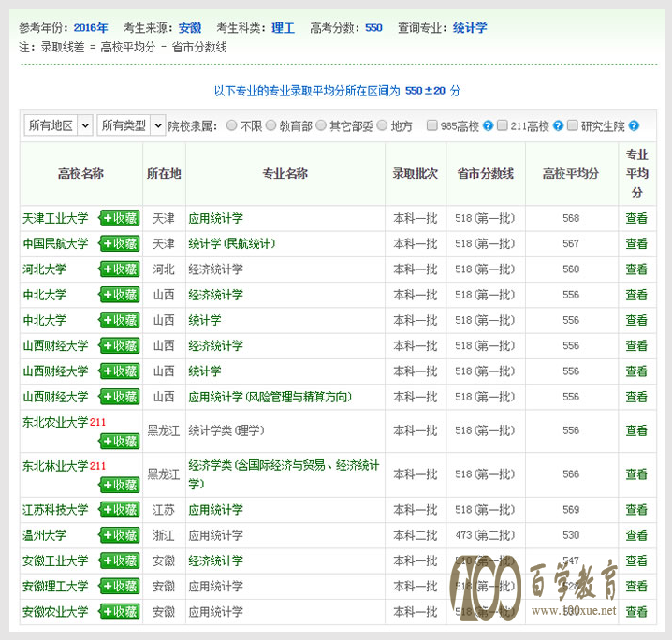Check the 211高校 checkbox

pyautogui.click(x=503, y=125)
